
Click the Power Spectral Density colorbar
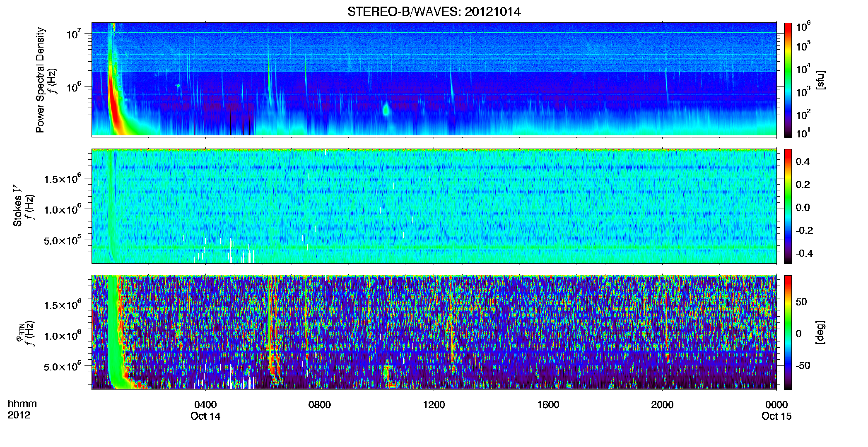coord(788,80)
